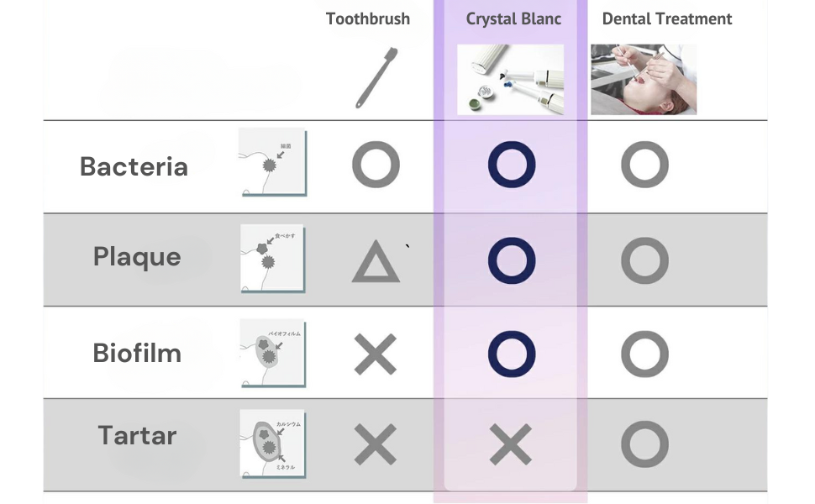815x504 pixels.
Task: Click the circle for Dental Treatment Tartar
Action: click(644, 444)
